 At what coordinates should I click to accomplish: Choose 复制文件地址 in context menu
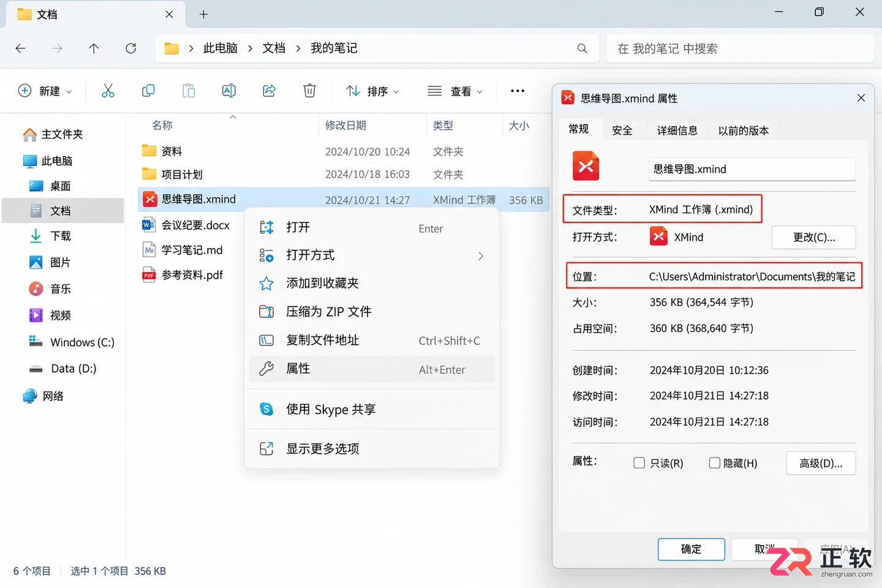pyautogui.click(x=372, y=341)
